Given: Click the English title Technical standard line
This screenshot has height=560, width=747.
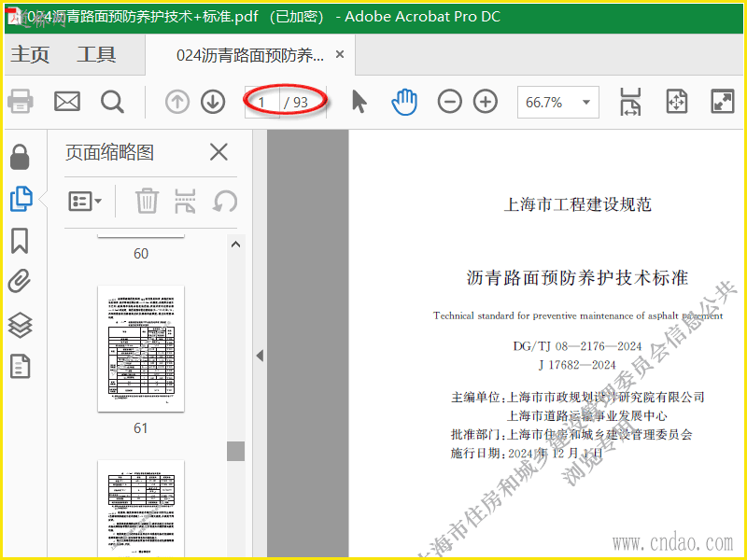Looking at the screenshot, I should 578,315.
